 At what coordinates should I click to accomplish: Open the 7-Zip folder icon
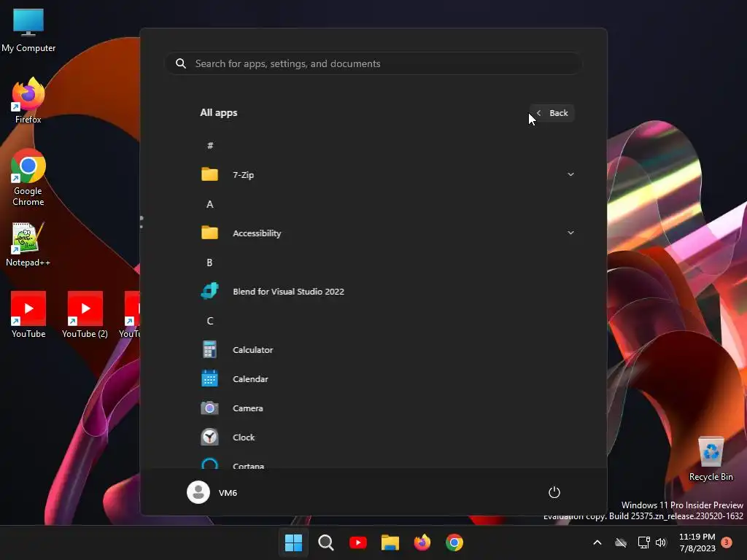pyautogui.click(x=209, y=174)
